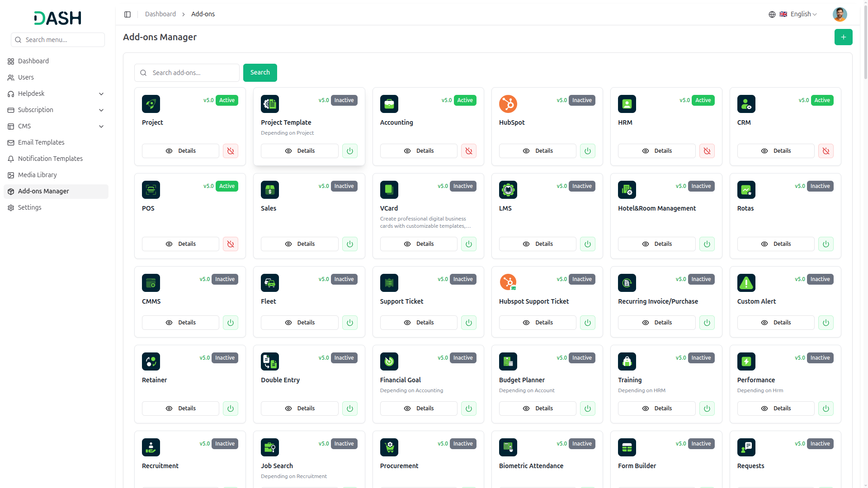Click the Fleet vehicle icon
Screen dimensions: 868x488
point(269,283)
